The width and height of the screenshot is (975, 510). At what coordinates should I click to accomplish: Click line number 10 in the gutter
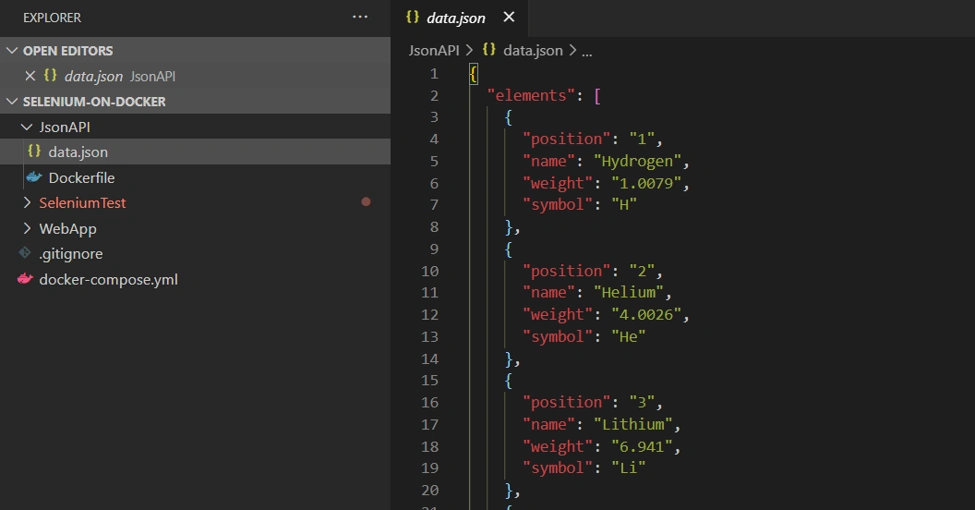[x=430, y=271]
